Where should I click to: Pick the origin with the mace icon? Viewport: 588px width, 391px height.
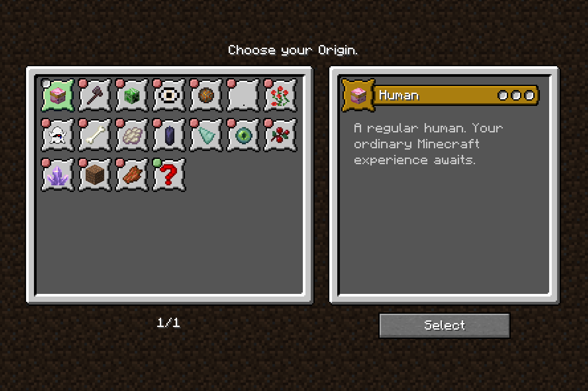(95, 95)
